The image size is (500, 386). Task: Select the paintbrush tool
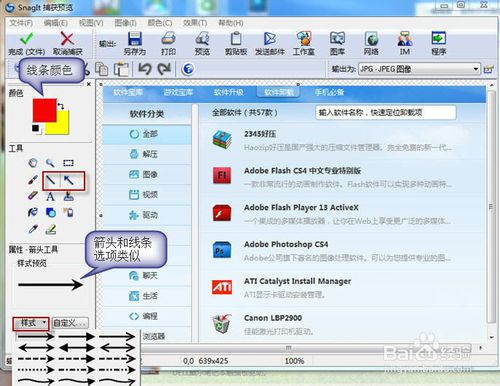[x=33, y=180]
